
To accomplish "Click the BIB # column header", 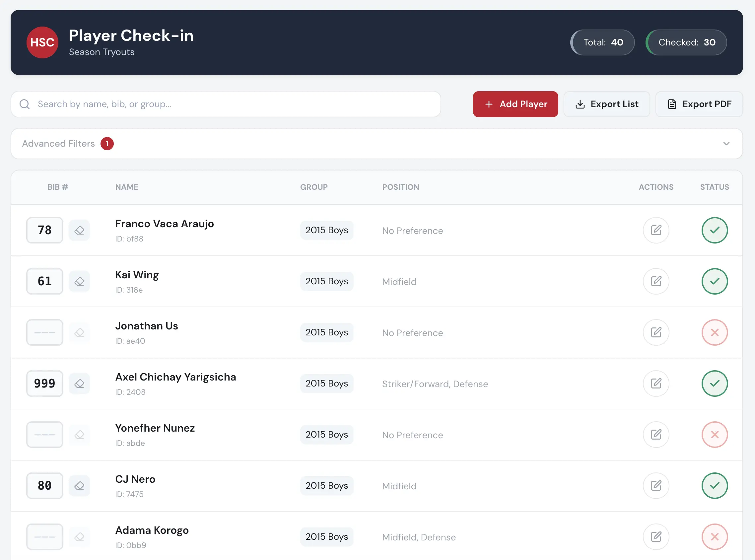I will click(58, 187).
